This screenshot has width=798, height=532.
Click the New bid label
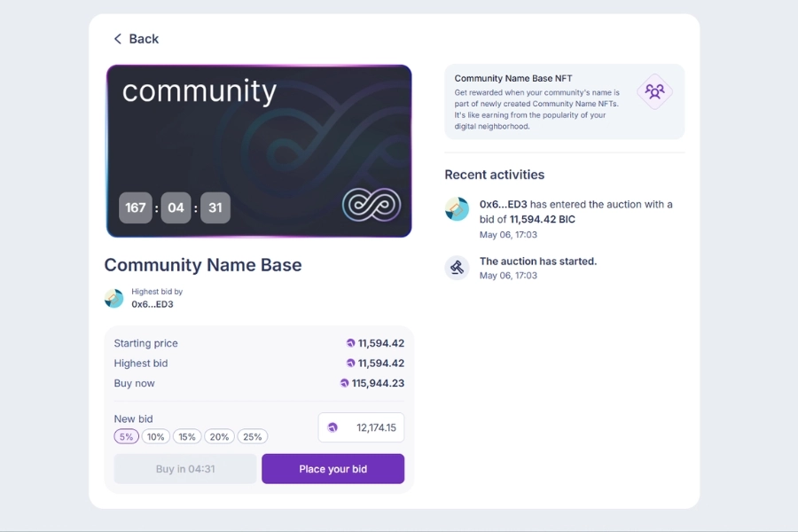tap(133, 419)
